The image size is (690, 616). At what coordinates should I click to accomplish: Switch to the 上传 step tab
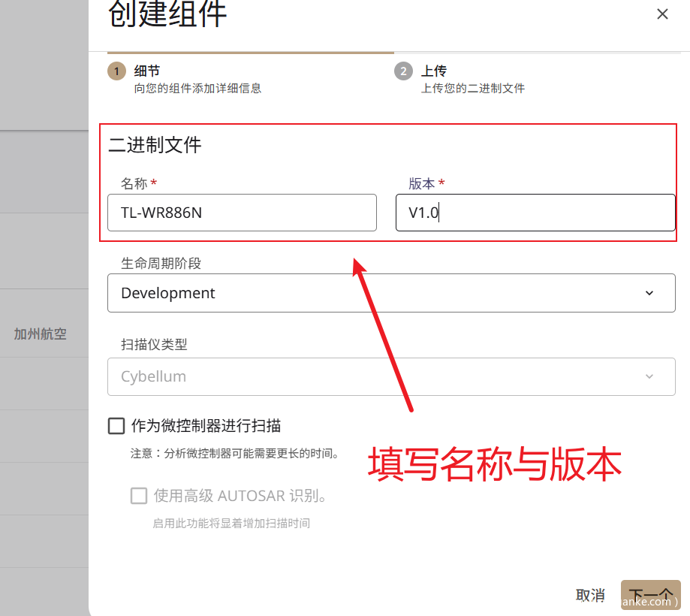click(x=434, y=71)
